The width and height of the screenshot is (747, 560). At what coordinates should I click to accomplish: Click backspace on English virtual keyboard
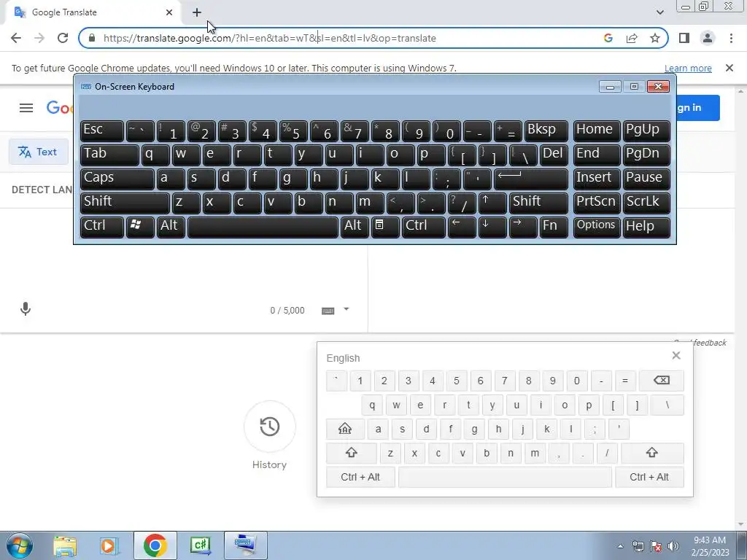(x=661, y=381)
